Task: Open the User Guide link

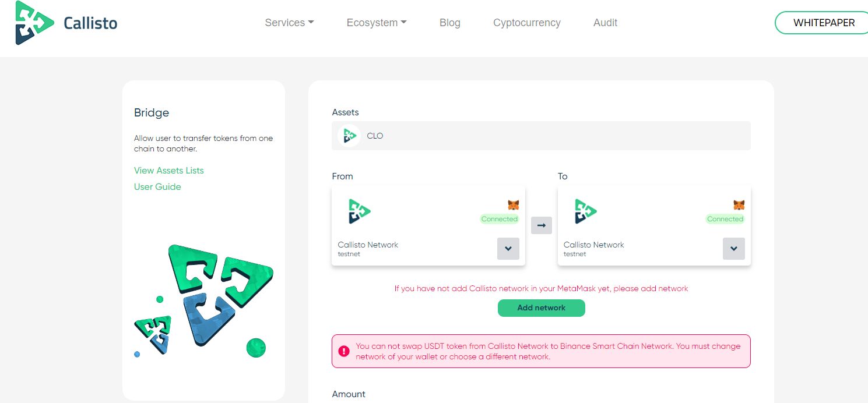Action: [x=157, y=186]
